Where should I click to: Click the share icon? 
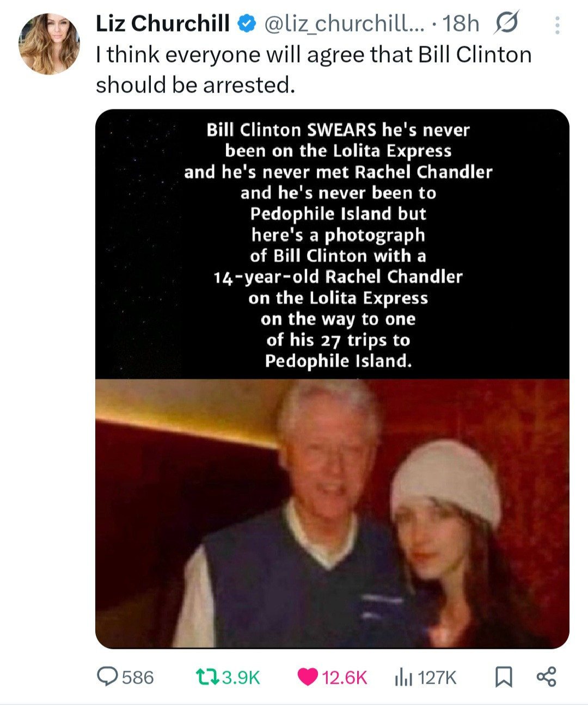[x=547, y=677]
